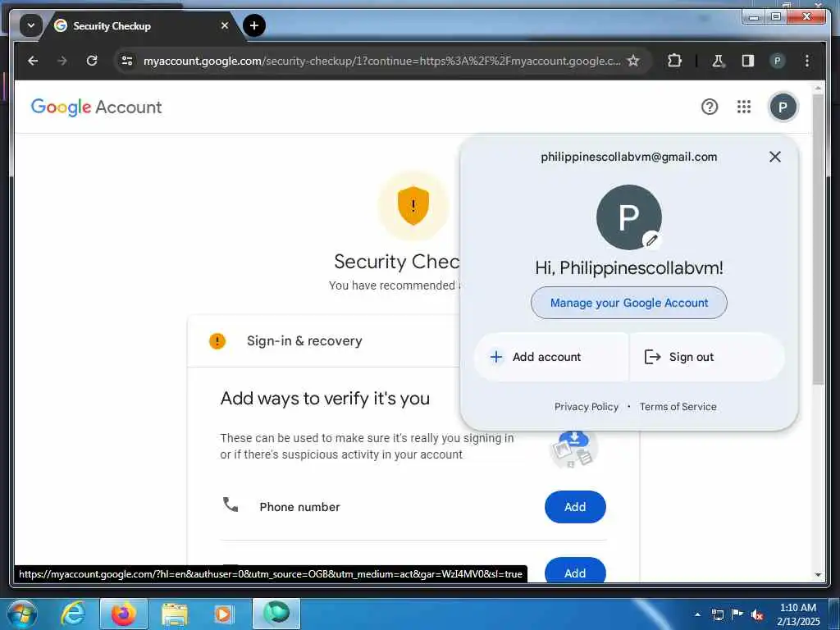Click the yellow security shield warning icon
The width and height of the screenshot is (840, 630).
pos(413,206)
